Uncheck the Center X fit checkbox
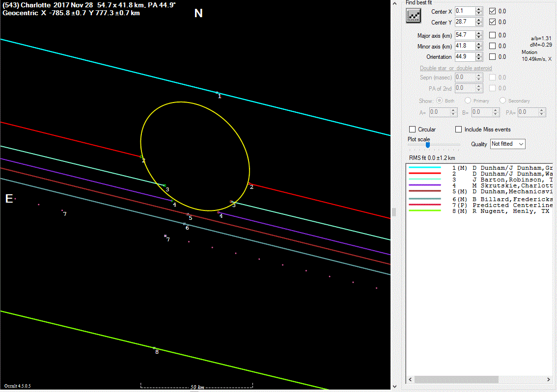Viewport: 557px width, 392px height. point(493,11)
